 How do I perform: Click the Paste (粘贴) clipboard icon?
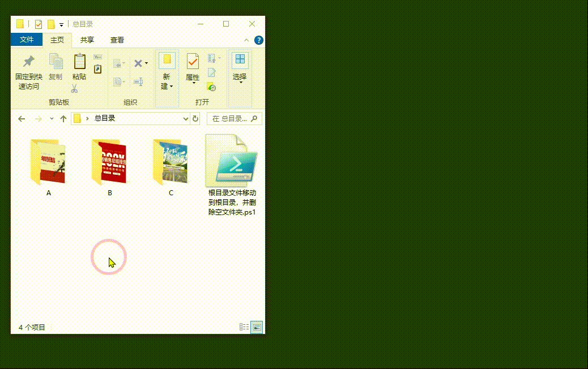point(79,61)
